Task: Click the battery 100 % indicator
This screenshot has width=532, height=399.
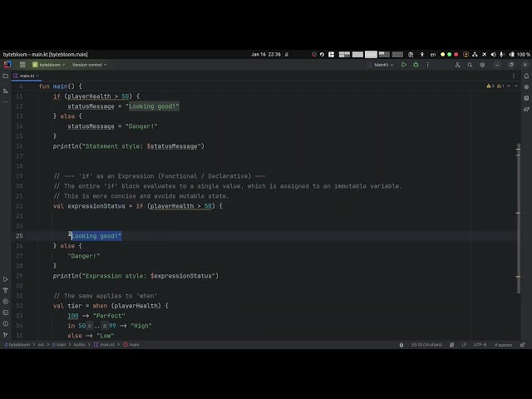Action: pyautogui.click(x=520, y=54)
